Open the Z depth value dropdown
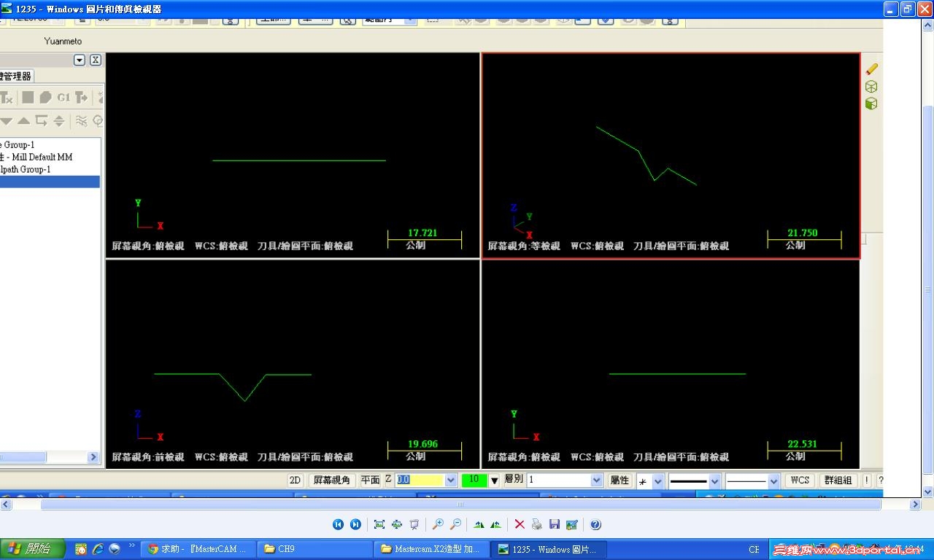This screenshot has height=560, width=934. [450, 480]
